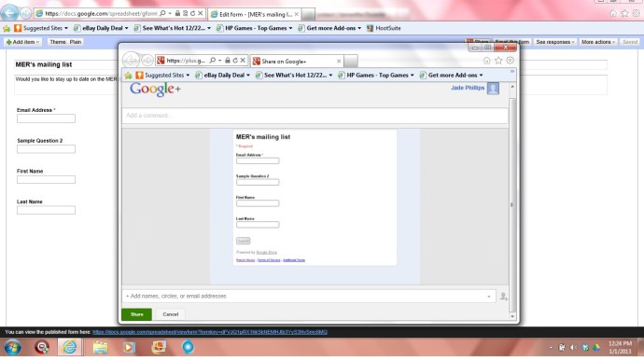This screenshot has width=644, height=361.
Task: Open a new tab in the popup window
Action: [351, 62]
